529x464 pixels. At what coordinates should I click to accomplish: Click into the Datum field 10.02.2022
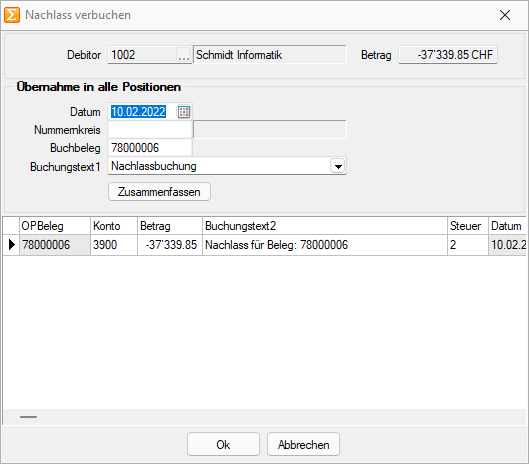143,112
